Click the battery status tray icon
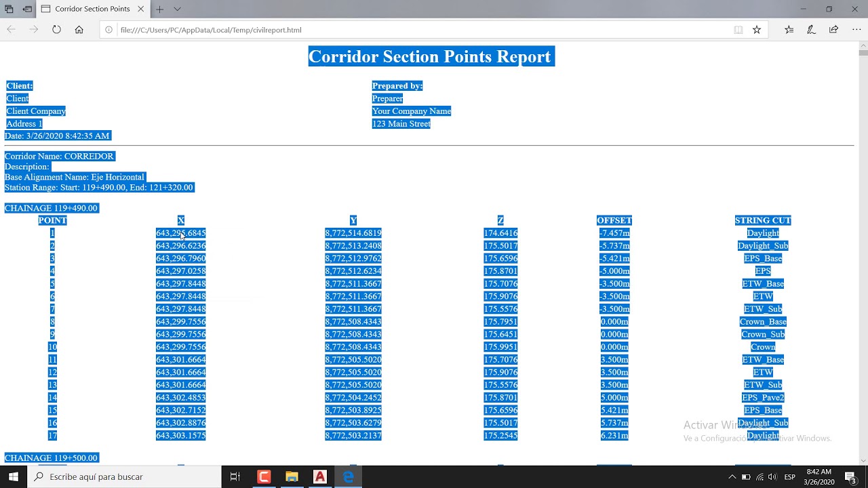This screenshot has width=868, height=488. [746, 477]
